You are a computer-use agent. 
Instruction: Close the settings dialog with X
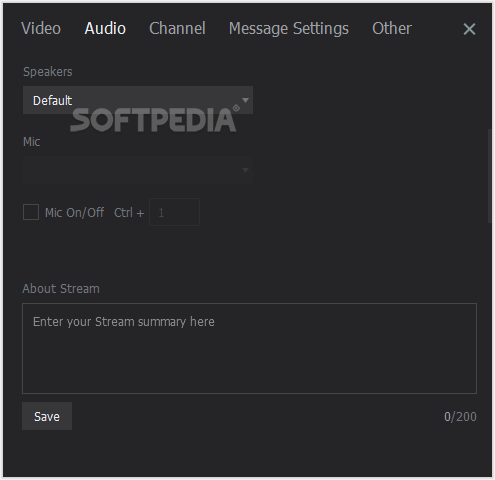pos(469,29)
